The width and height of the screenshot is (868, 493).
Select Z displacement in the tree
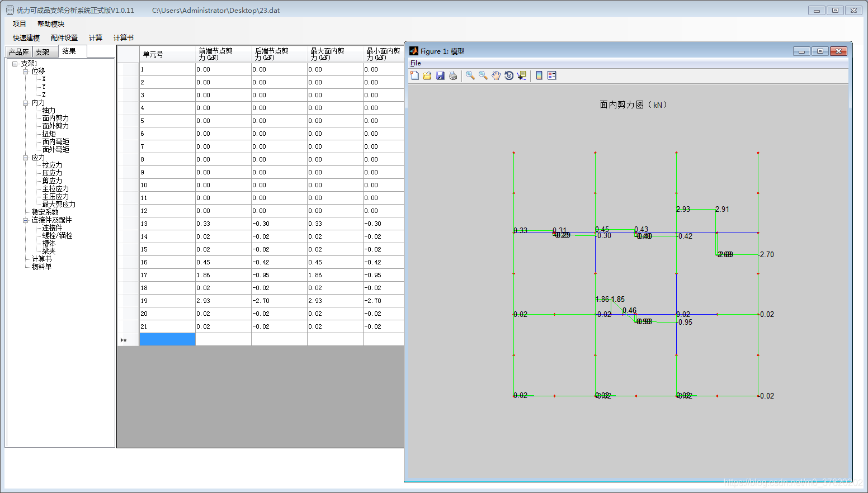(44, 95)
